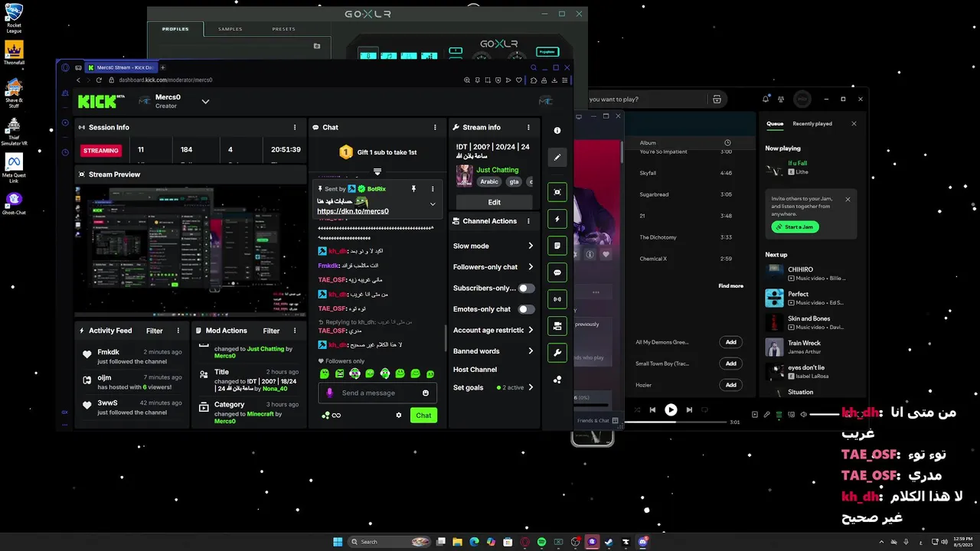Open chat settings gear icon

(399, 416)
